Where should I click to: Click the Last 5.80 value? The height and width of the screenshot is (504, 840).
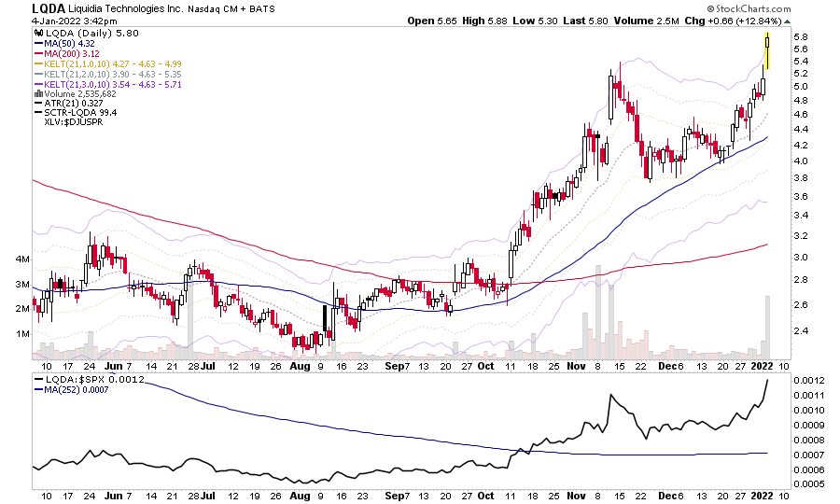tap(585, 21)
